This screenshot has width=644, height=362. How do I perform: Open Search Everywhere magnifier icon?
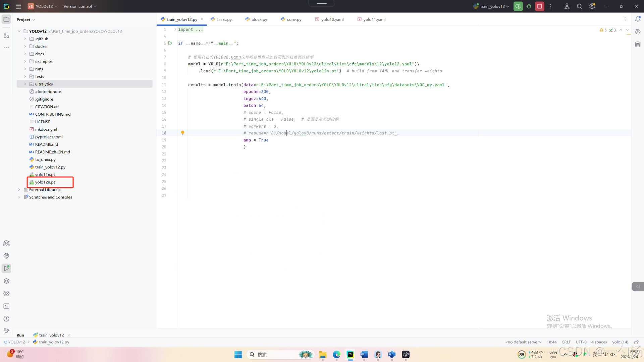(x=579, y=6)
